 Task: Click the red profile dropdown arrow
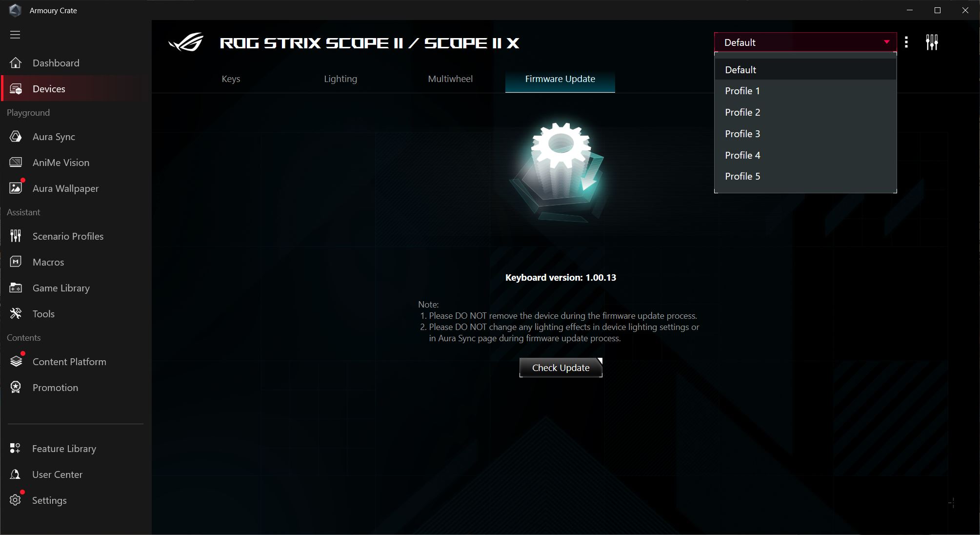pyautogui.click(x=887, y=42)
